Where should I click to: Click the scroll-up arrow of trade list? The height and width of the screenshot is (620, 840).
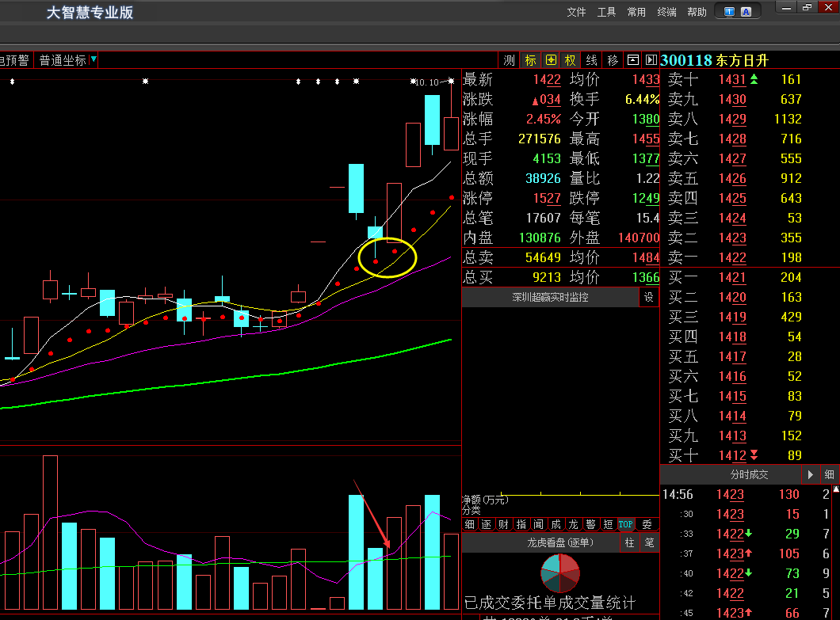836,489
